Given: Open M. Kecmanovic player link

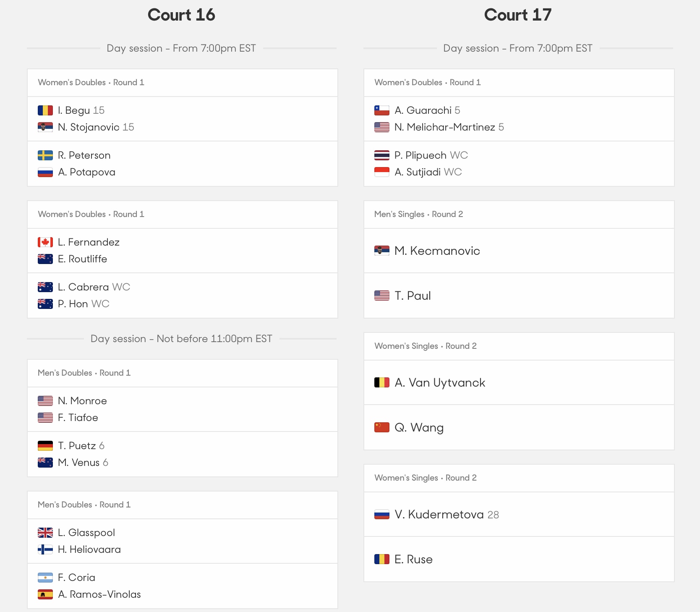Looking at the screenshot, I should click(437, 251).
